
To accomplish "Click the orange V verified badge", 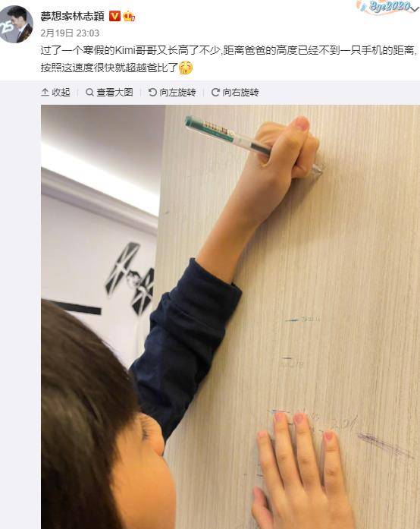I will 114,16.
